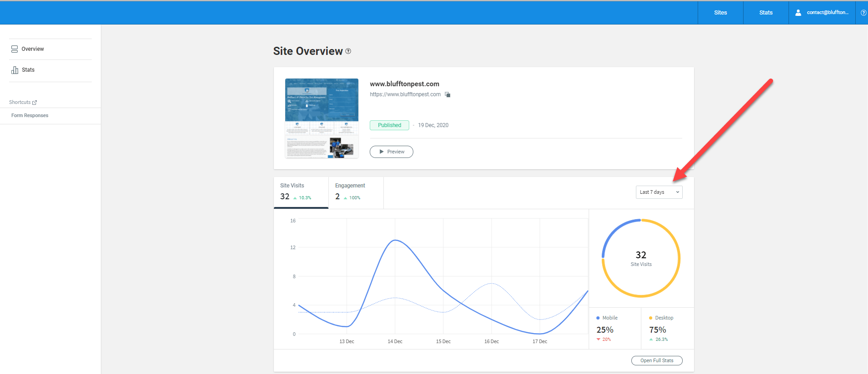Open the help question mark icon in top bar
The image size is (868, 374).
[x=863, y=13]
